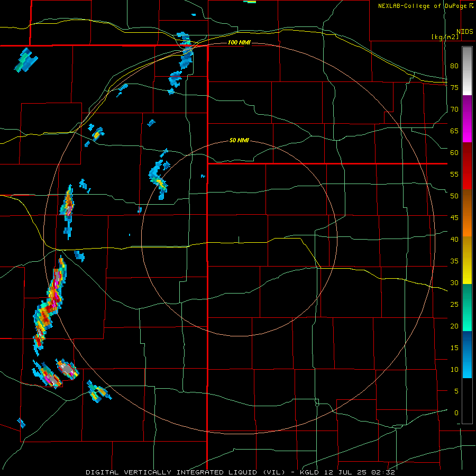The width and height of the screenshot is (476, 476).
Task: Click the legend value 55
Action: point(454,174)
